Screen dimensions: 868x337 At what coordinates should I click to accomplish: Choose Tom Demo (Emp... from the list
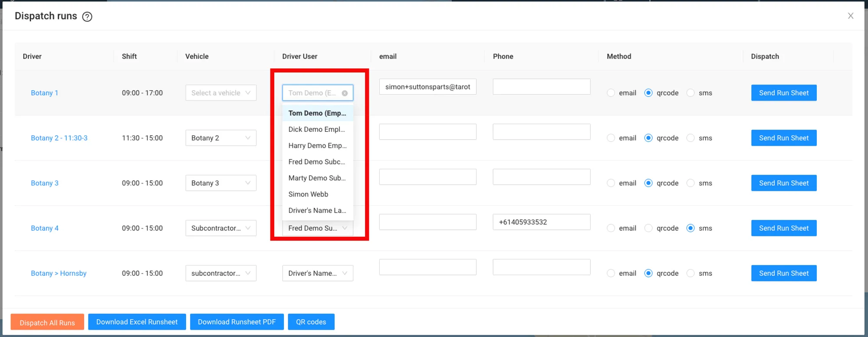[318, 113]
